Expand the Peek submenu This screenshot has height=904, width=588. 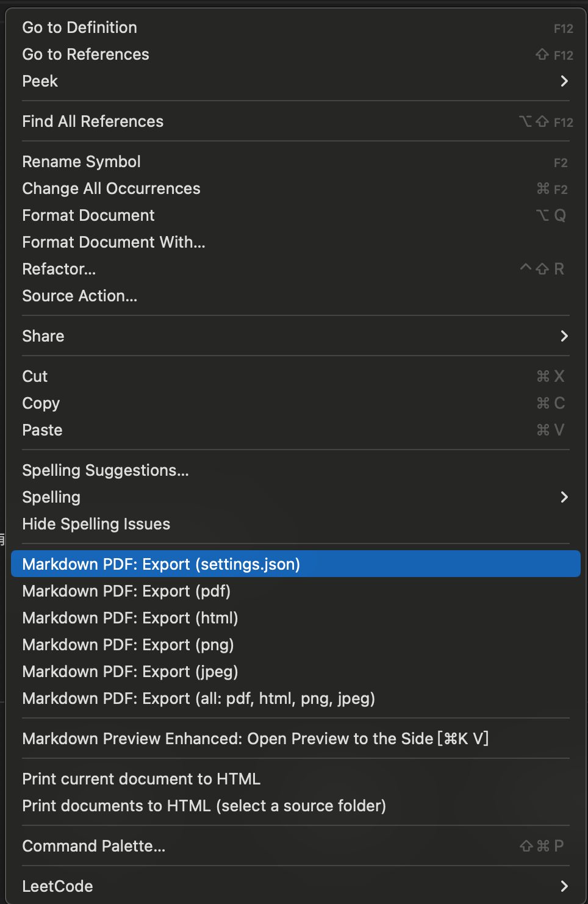pyautogui.click(x=40, y=81)
